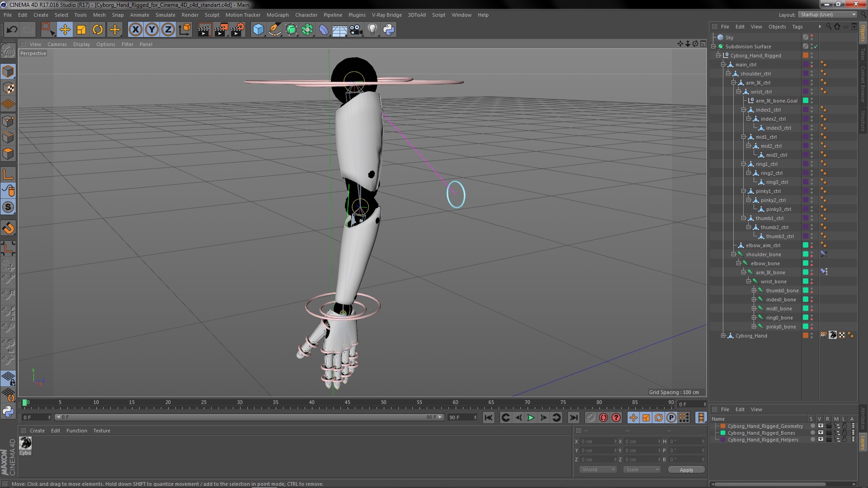
Task: Click Apply in coordinates panel
Action: click(686, 470)
